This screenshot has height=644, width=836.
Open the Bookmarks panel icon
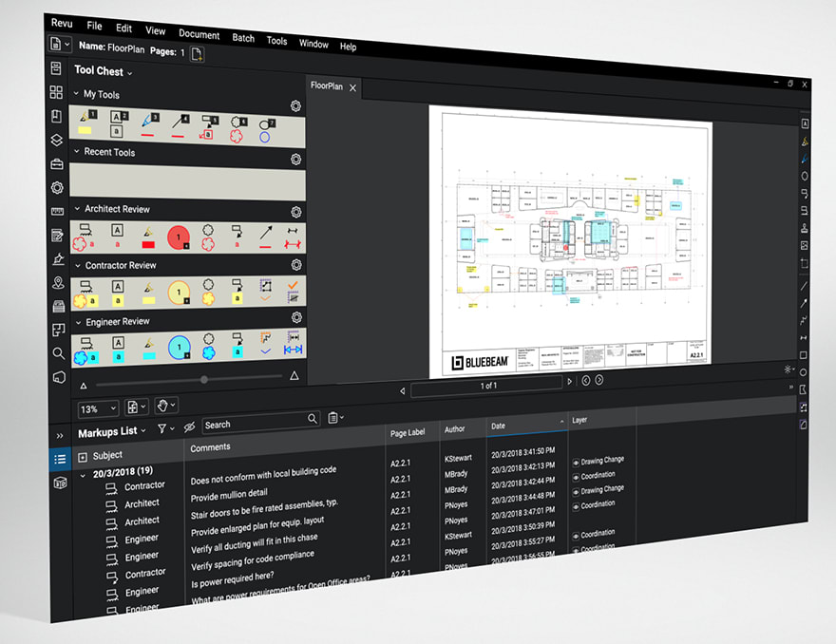tap(56, 116)
